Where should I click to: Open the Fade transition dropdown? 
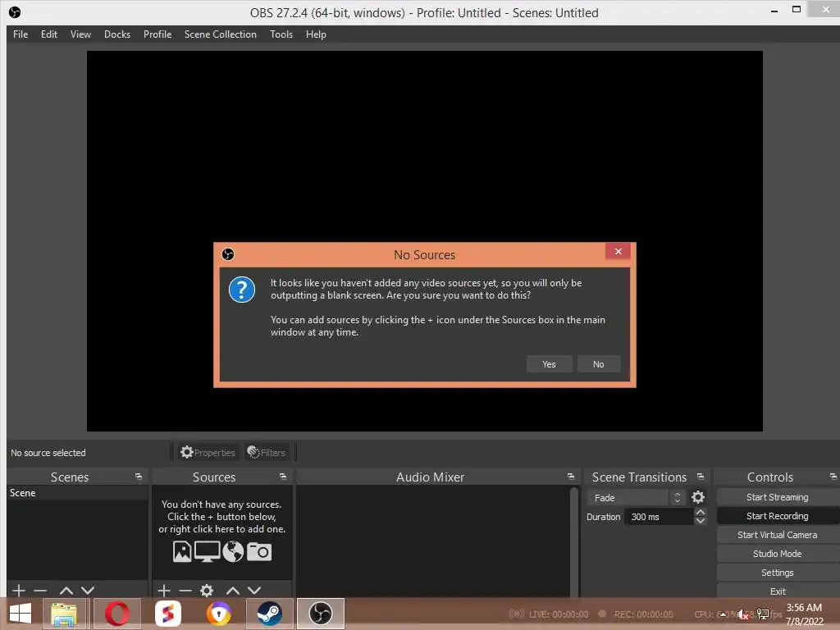click(636, 498)
